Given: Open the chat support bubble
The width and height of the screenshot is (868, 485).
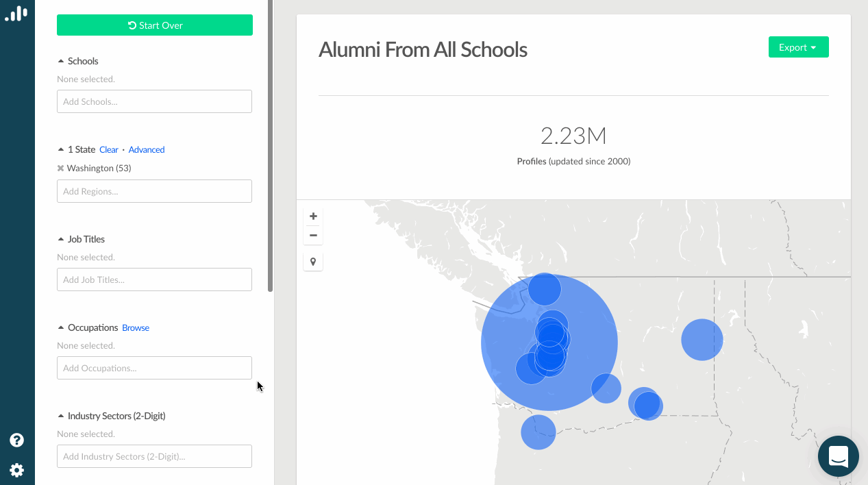Looking at the screenshot, I should point(839,456).
